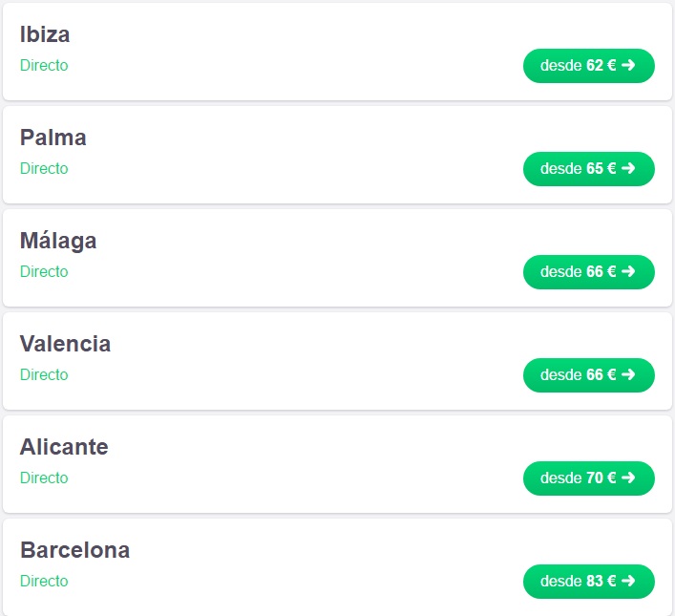Click the arrow icon on Málaga price button
This screenshot has width=675, height=616.
(x=628, y=271)
